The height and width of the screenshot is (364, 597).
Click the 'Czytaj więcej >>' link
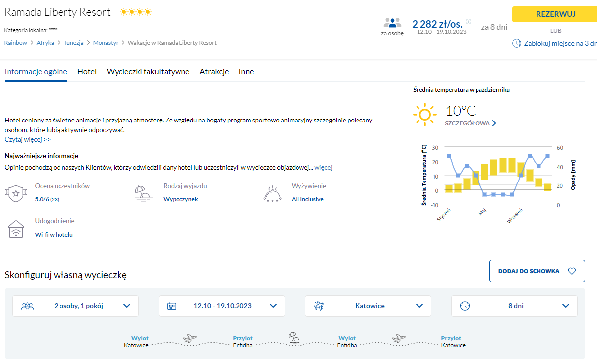pyautogui.click(x=28, y=139)
